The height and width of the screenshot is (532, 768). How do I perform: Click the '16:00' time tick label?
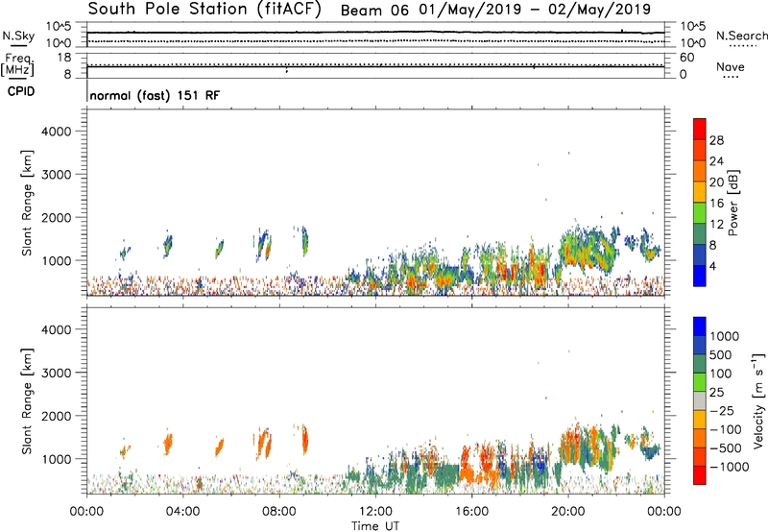[x=471, y=512]
